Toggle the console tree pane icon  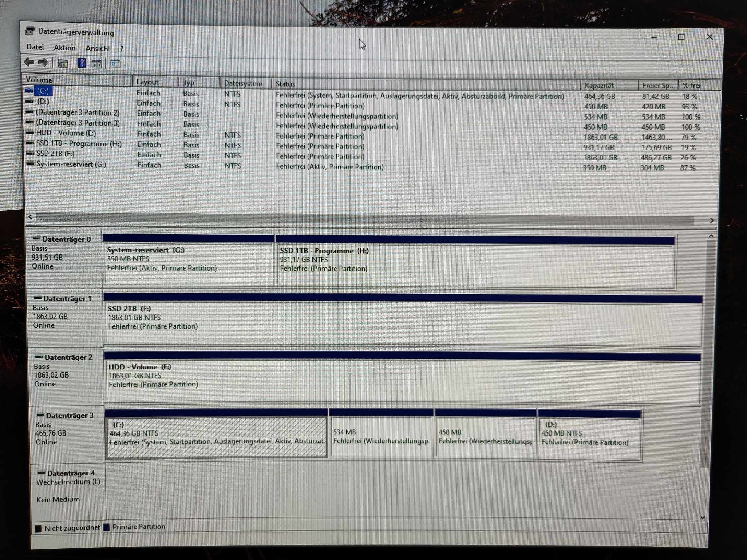point(63,63)
